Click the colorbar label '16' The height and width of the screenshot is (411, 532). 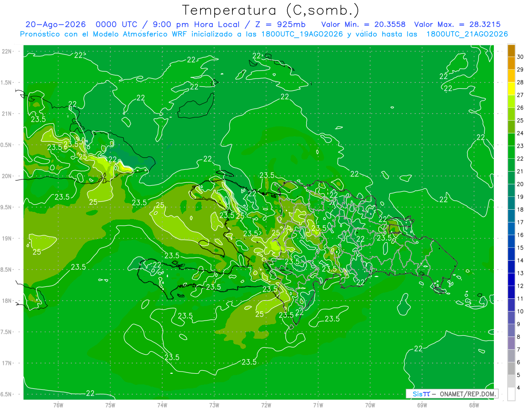click(521, 235)
